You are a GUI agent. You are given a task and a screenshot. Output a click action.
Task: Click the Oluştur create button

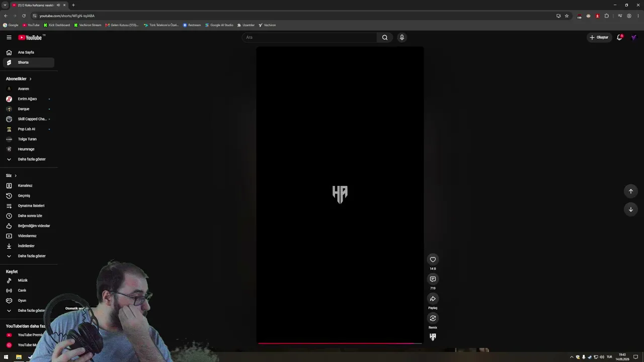(x=599, y=37)
